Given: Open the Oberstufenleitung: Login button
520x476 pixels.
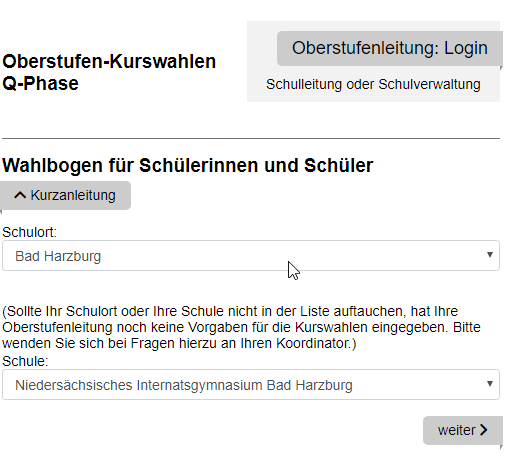Looking at the screenshot, I should (x=389, y=48).
